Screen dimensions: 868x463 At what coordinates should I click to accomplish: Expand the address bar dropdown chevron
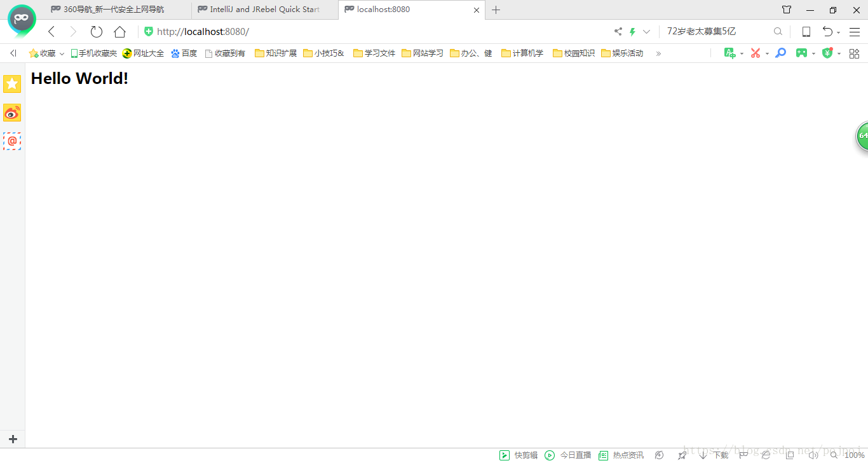[646, 32]
